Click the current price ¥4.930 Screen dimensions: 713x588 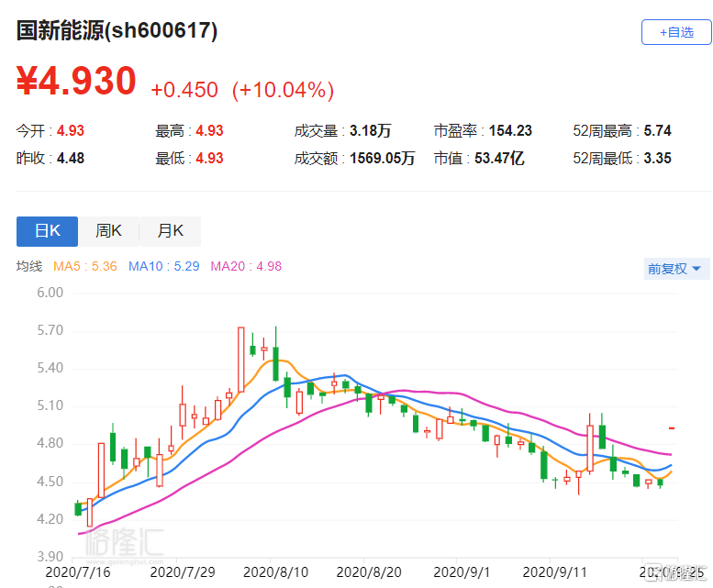(x=76, y=81)
